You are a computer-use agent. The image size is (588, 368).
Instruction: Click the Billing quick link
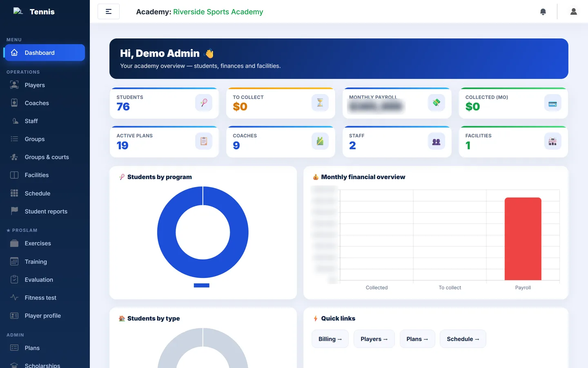330,339
